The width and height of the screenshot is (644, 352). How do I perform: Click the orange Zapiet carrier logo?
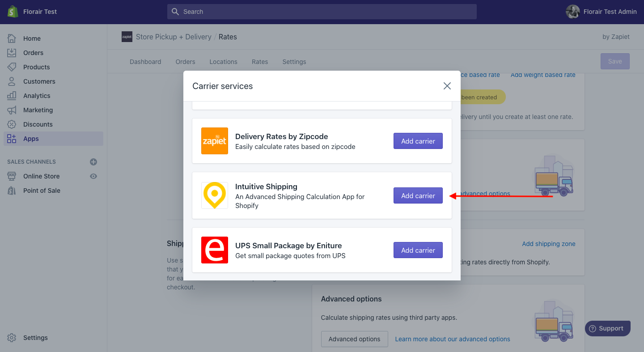tap(215, 141)
